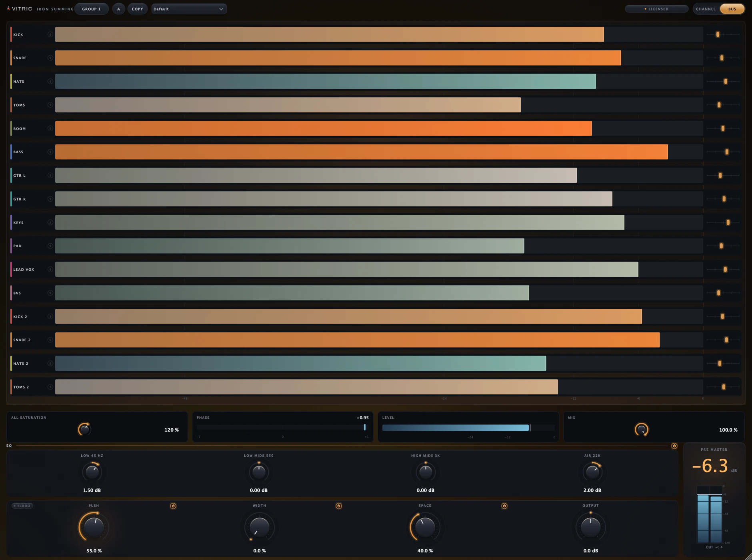Click the LEVEL meter slider

coord(468,428)
